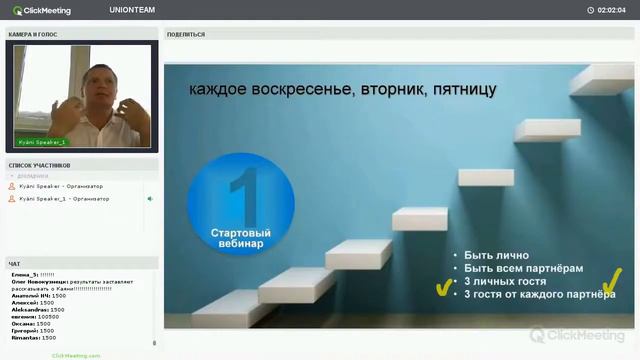Image resolution: width=640 pixels, height=360 pixels.
Task: Click the UNIONTEAM room title
Action: tap(132, 10)
